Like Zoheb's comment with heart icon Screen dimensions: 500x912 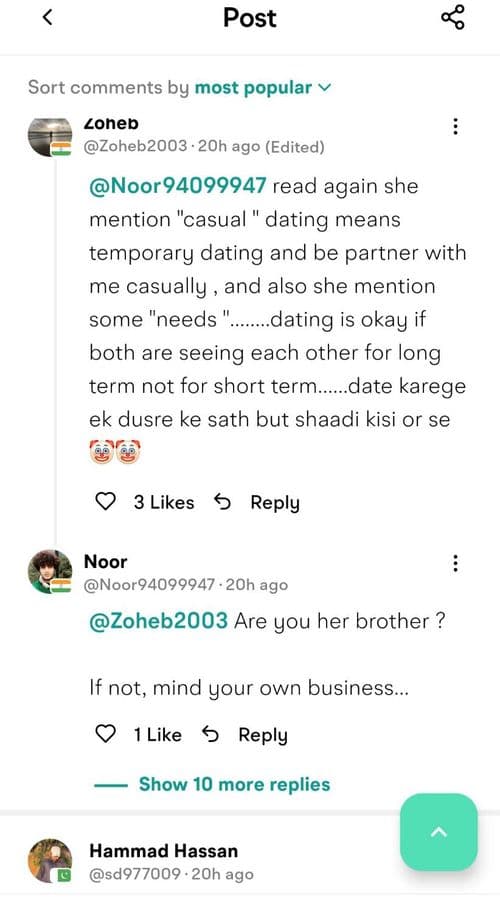coord(105,501)
